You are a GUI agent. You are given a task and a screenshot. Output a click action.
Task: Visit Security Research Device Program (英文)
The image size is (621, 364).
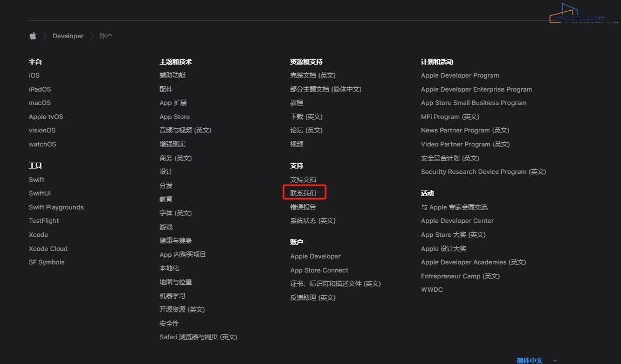click(483, 172)
